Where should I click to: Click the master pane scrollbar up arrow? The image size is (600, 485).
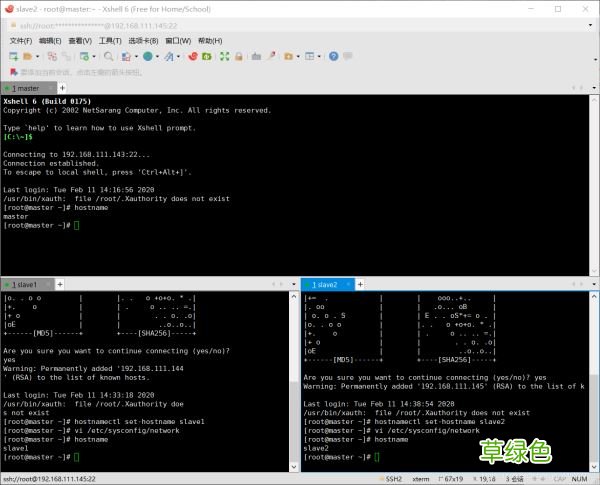594,99
